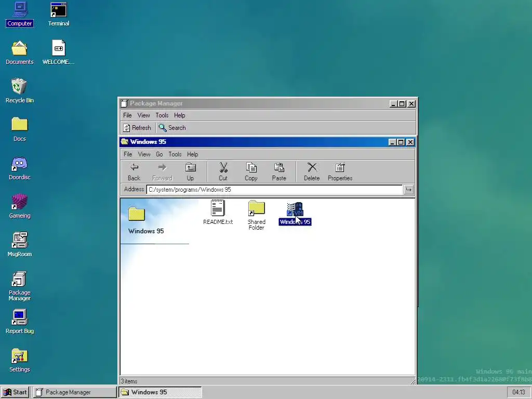
Task: Click the Back toolbar button
Action: coord(134,171)
